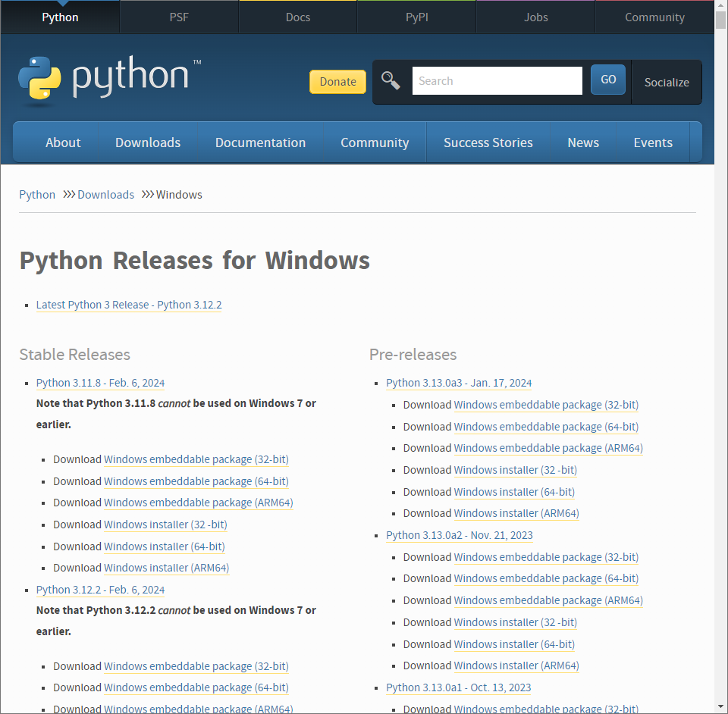The image size is (728, 714).
Task: Switch to the PSF tab
Action: (179, 17)
